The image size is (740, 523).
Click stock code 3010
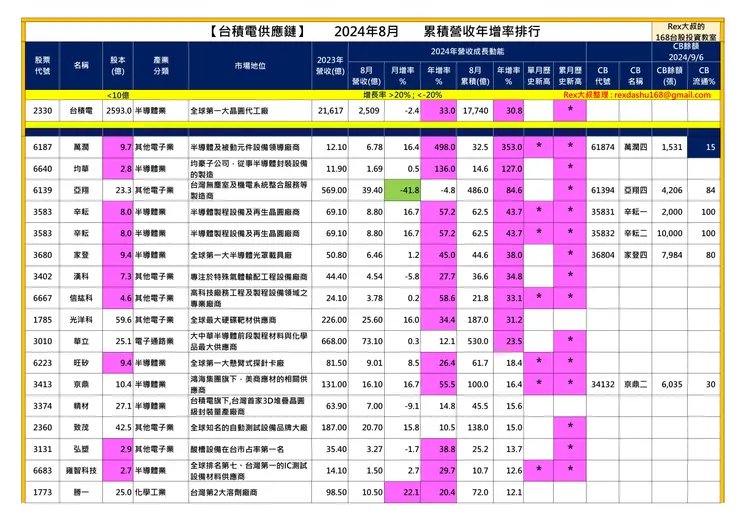[42, 341]
